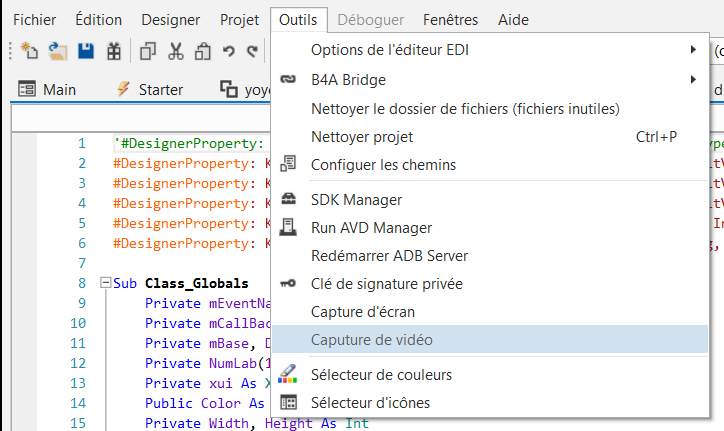This screenshot has width=724, height=431.
Task: Switch to the Starter module tab
Action: 150,90
